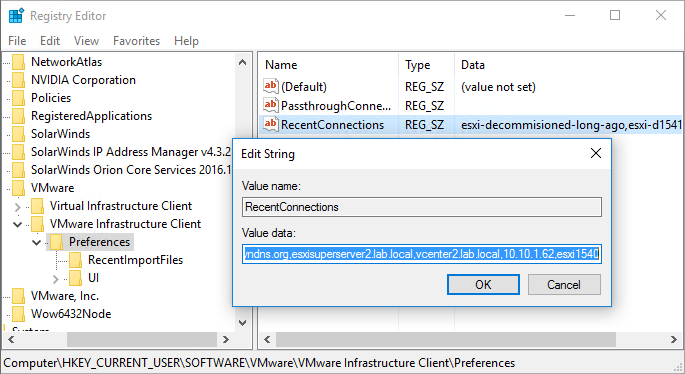Click tree pane scroll down arrow
Image resolution: width=685 pixels, height=374 pixels.
click(x=242, y=322)
